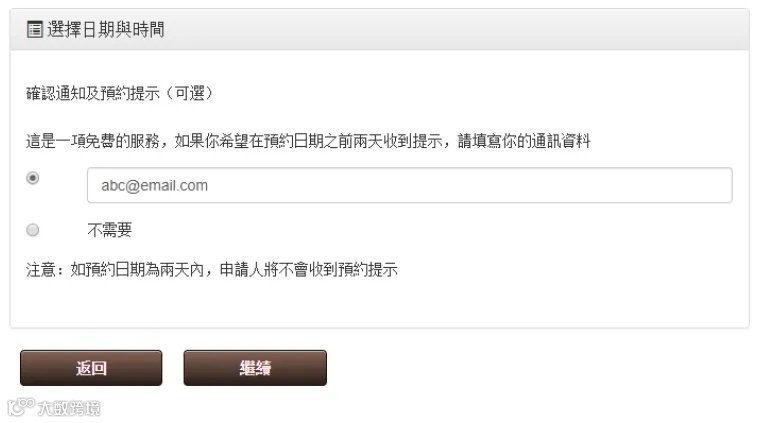Image resolution: width=760 pixels, height=423 pixels.
Task: Click the 注意 note about two-day reminders
Action: tap(212, 269)
